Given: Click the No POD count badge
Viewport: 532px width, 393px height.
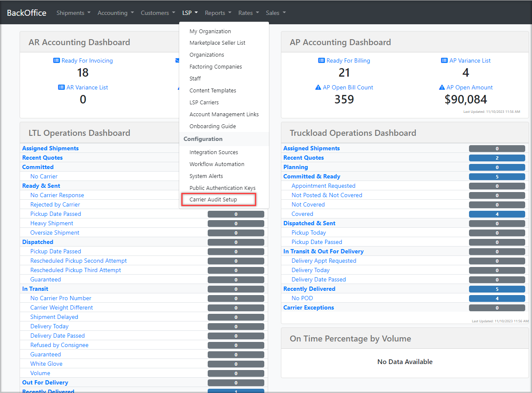Looking at the screenshot, I should tap(497, 298).
